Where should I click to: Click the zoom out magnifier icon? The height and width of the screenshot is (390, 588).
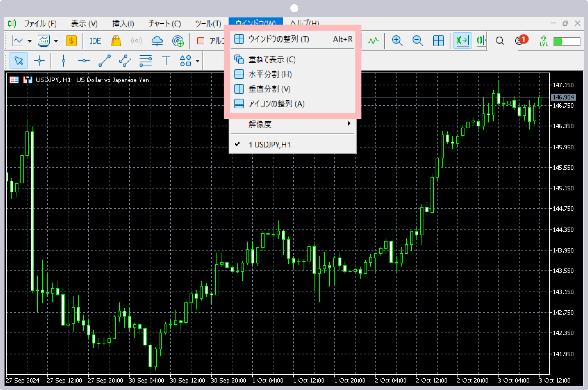(417, 41)
